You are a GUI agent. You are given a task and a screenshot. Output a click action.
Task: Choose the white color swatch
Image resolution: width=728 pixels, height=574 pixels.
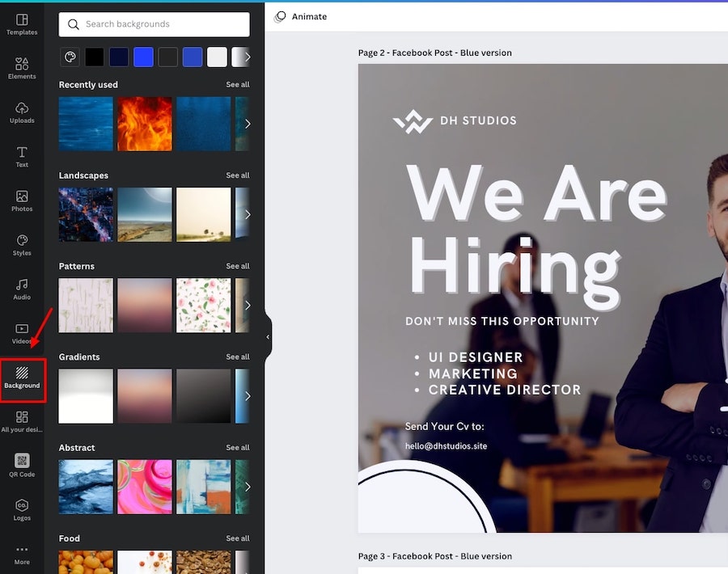click(x=217, y=57)
